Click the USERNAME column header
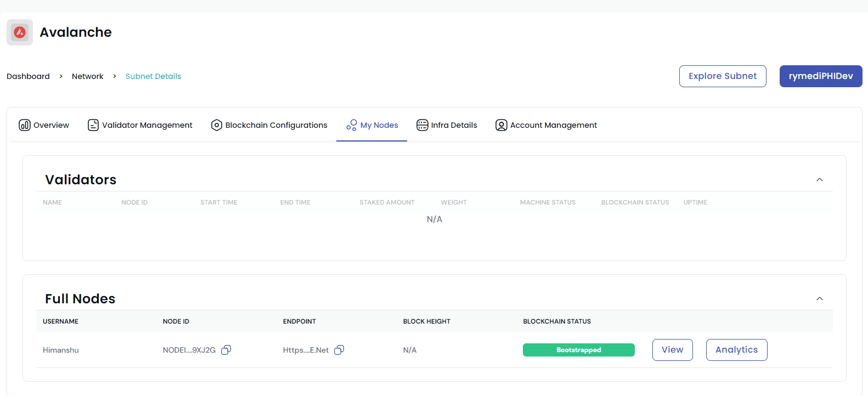The width and height of the screenshot is (868, 396). [61, 321]
